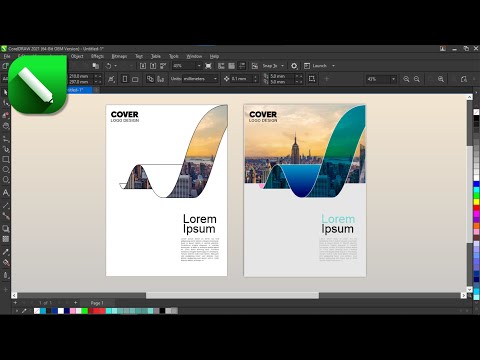The image size is (480, 360).
Task: Select the Shape tool
Action: point(6,103)
